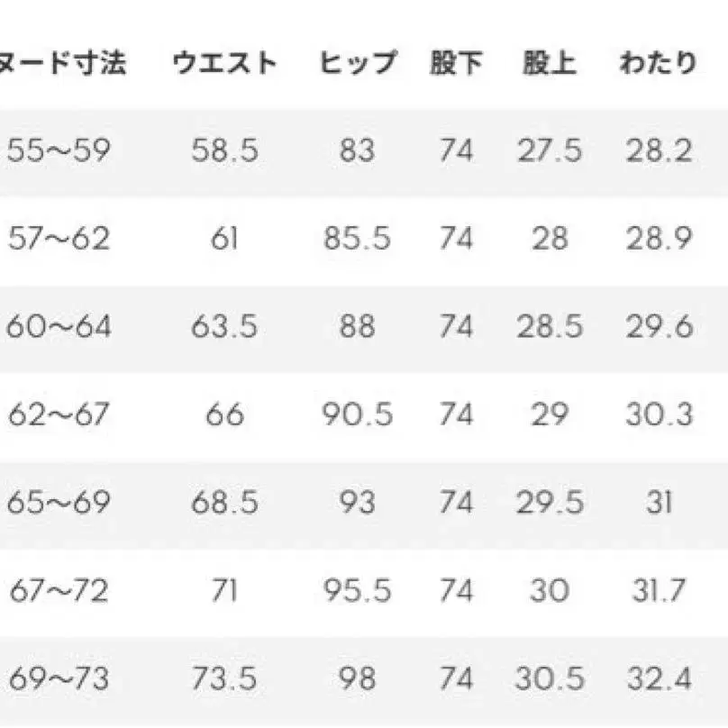The height and width of the screenshot is (728, 728).
Task: Select the 股下 column header
Action: [x=456, y=64]
